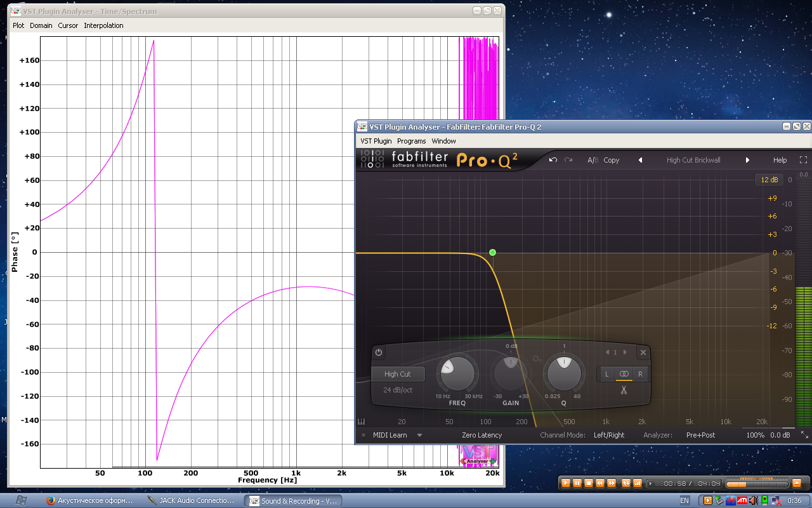Delete the band with the X button

coord(643,352)
